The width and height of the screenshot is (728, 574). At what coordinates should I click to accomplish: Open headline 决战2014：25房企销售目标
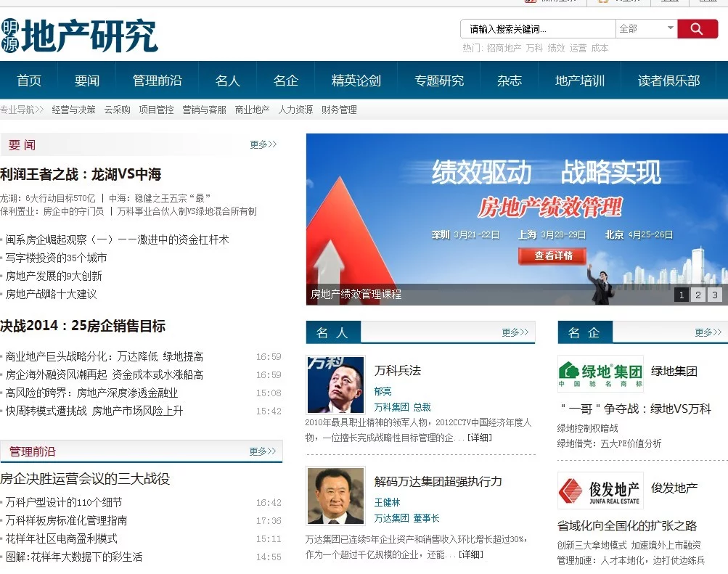[x=83, y=326]
